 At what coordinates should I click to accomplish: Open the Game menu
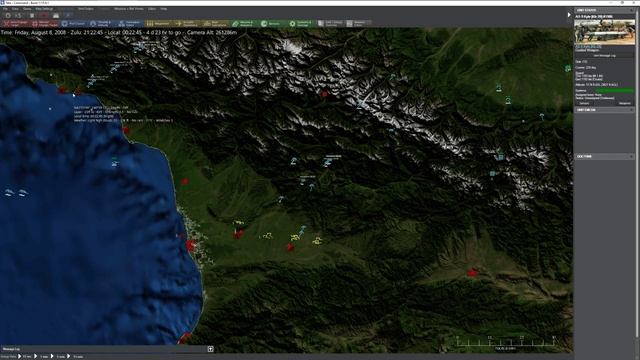tap(27, 9)
